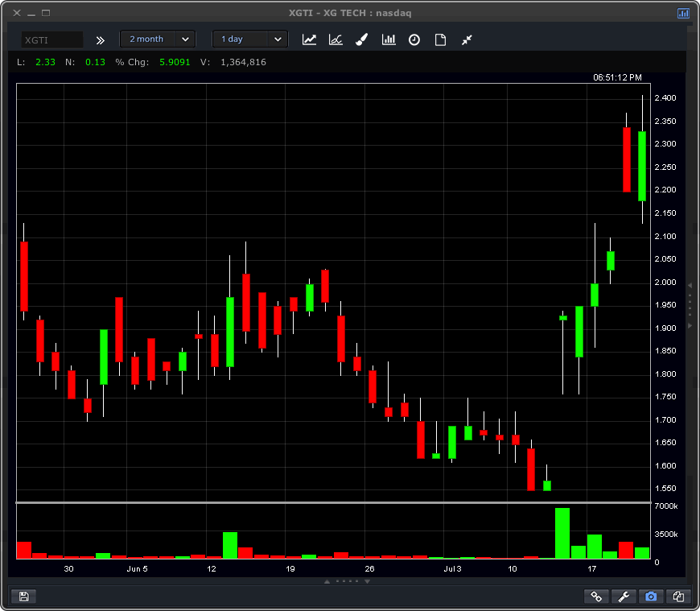Screen dimensions: 700x611
Task: Click the blank page template icon
Action: 440,39
